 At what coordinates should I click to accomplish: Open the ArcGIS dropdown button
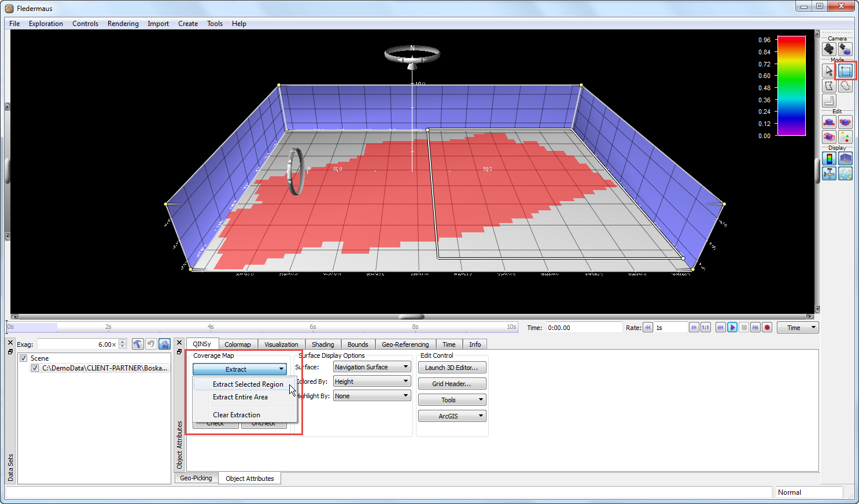(452, 416)
